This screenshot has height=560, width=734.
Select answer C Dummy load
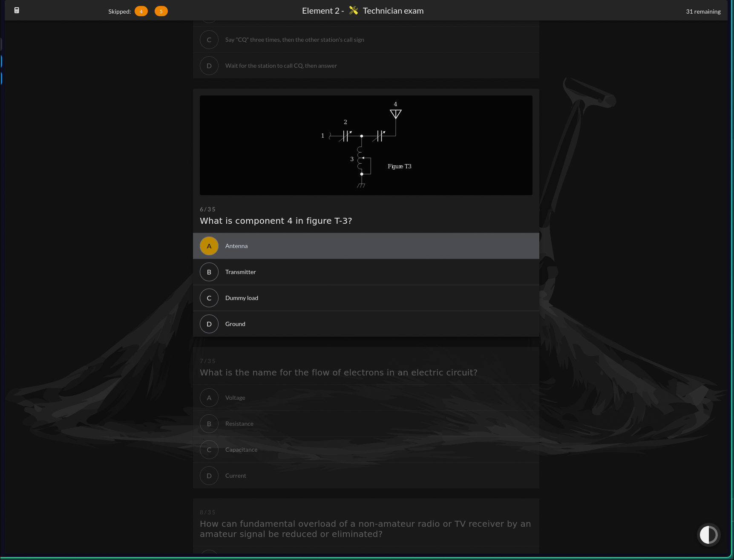(366, 298)
